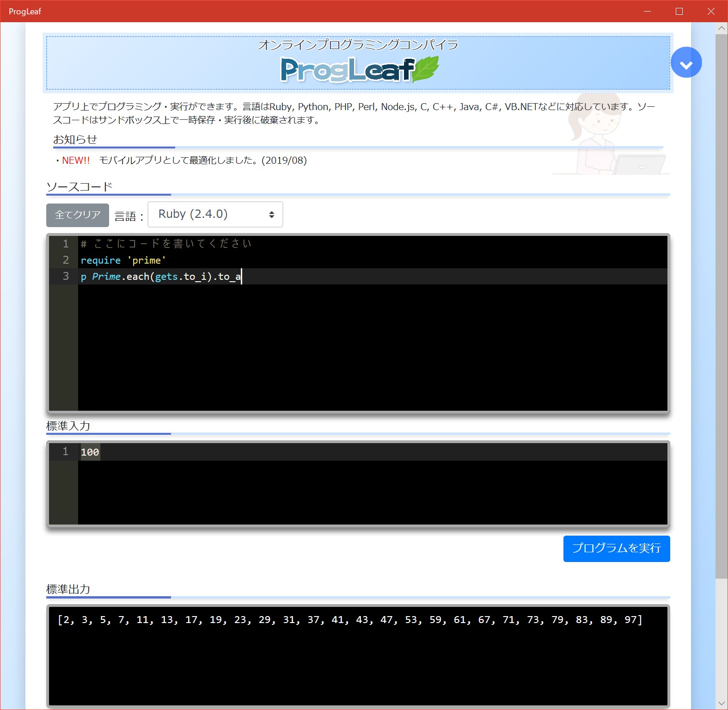The height and width of the screenshot is (710, 728).
Task: Click the vertical scrollbar thumb
Action: (722, 305)
